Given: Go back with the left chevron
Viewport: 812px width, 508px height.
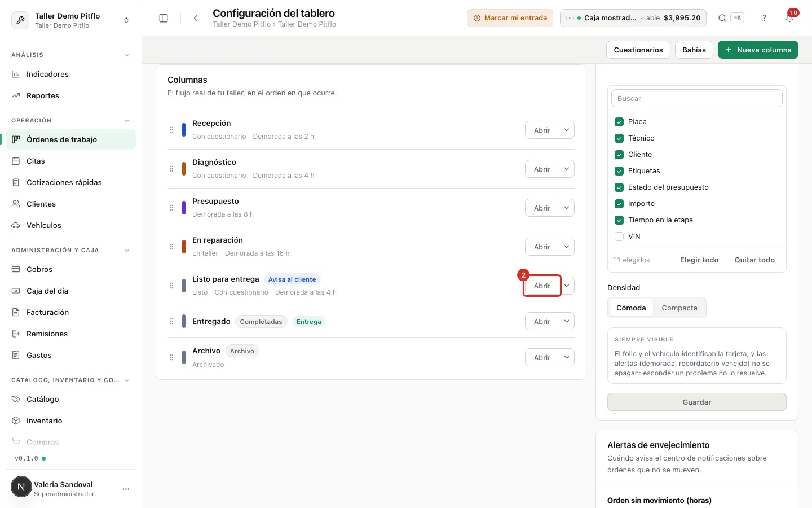Looking at the screenshot, I should (196, 18).
